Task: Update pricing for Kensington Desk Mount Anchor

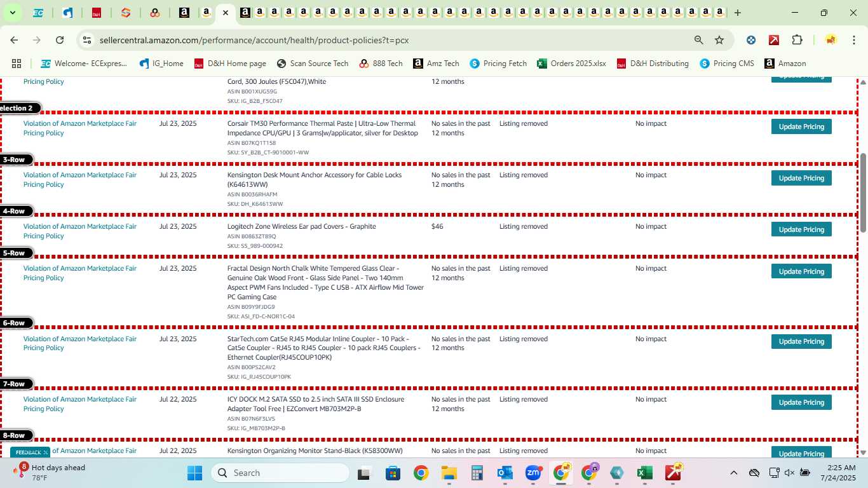Action: pos(801,178)
